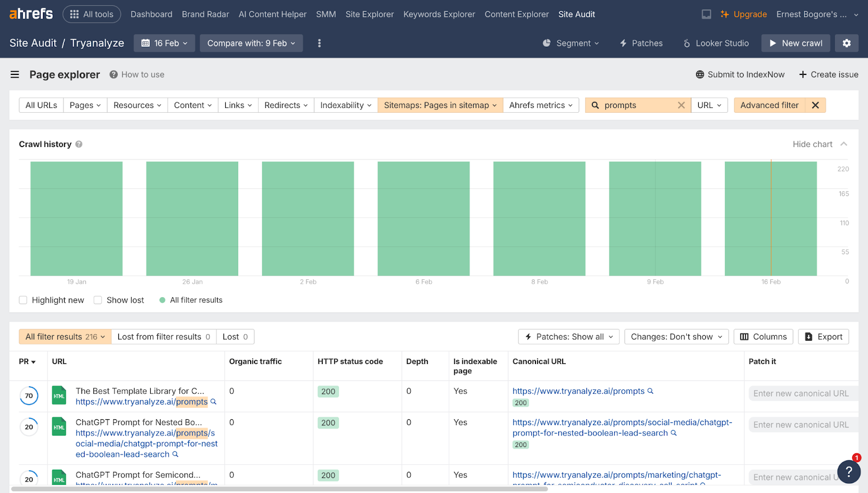Click the How to use help icon

click(x=112, y=74)
